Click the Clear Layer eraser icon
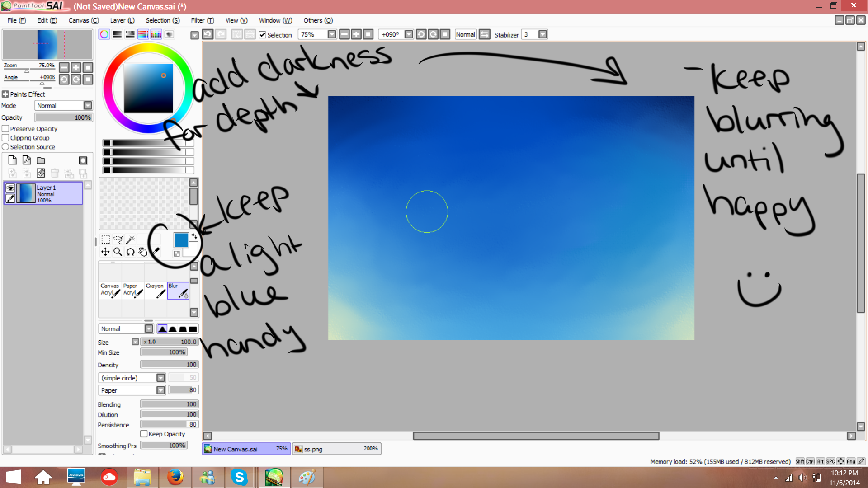This screenshot has width=868, height=488. tap(41, 173)
